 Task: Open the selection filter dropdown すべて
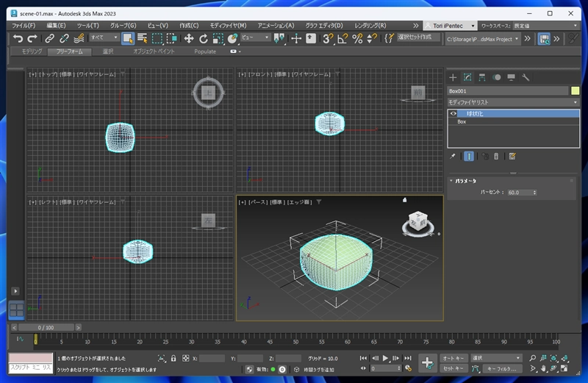click(104, 37)
